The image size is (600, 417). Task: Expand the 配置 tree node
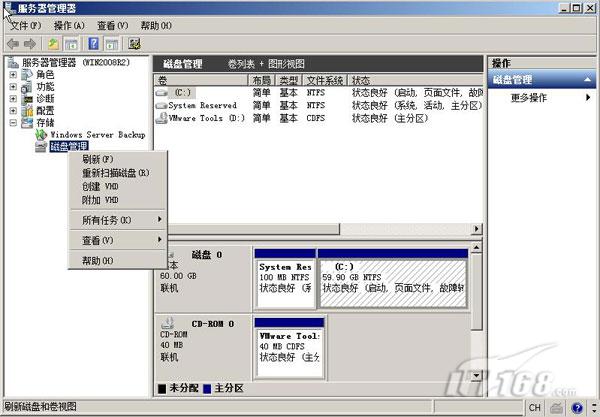[13, 111]
